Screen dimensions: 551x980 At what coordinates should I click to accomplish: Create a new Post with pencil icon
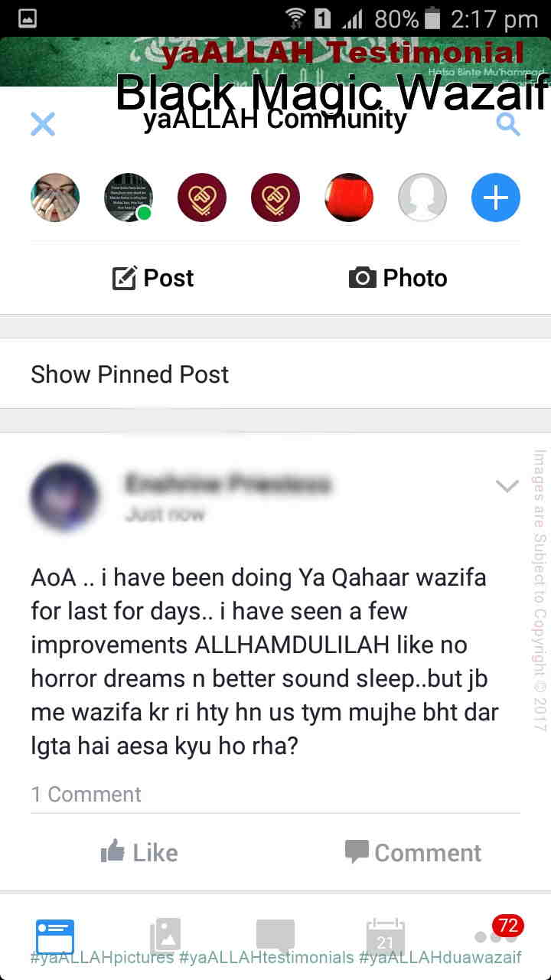click(x=153, y=278)
